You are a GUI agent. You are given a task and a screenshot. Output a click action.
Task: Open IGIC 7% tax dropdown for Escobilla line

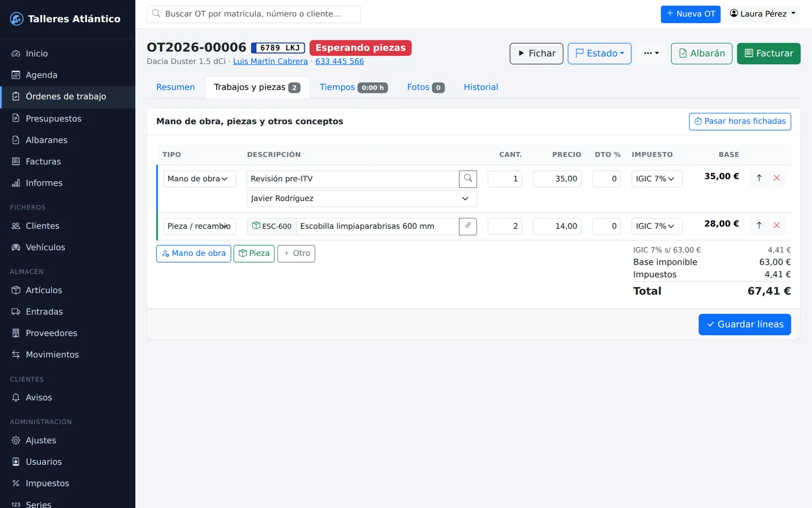(657, 226)
